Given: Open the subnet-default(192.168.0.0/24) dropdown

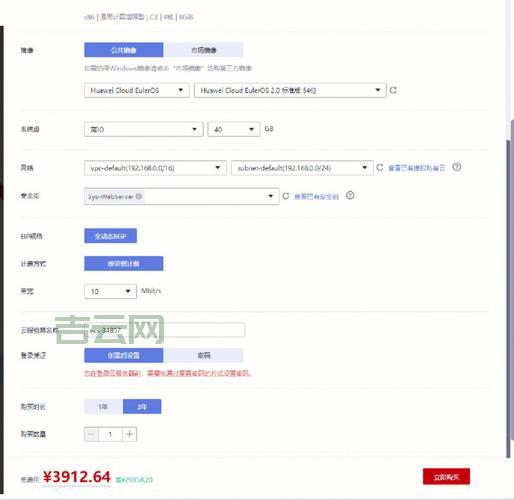Looking at the screenshot, I should pos(302,168).
